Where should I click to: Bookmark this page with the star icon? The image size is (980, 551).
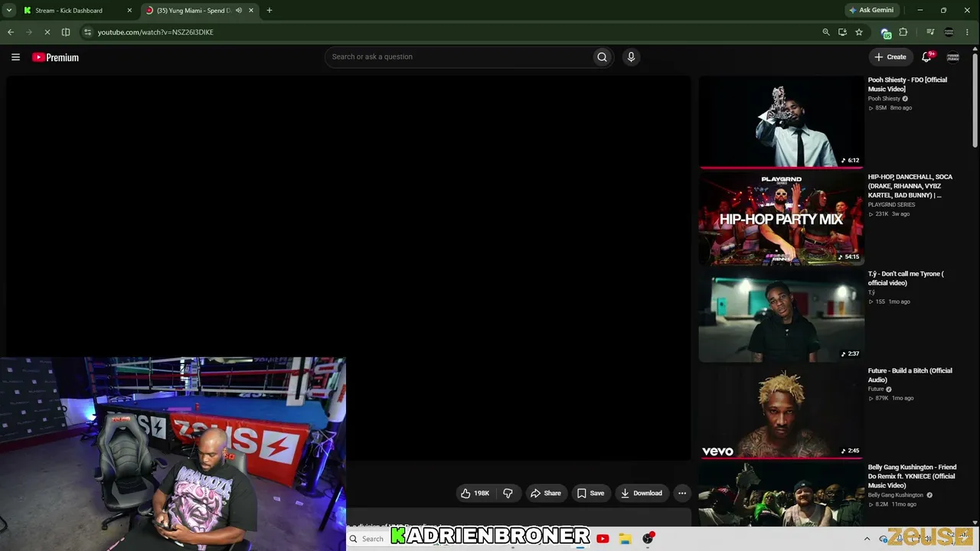(x=859, y=32)
